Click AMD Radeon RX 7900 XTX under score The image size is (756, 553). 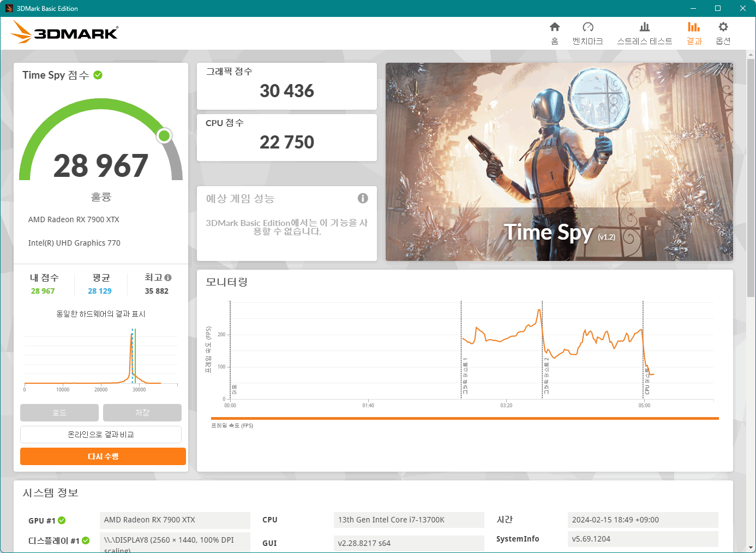(x=74, y=219)
